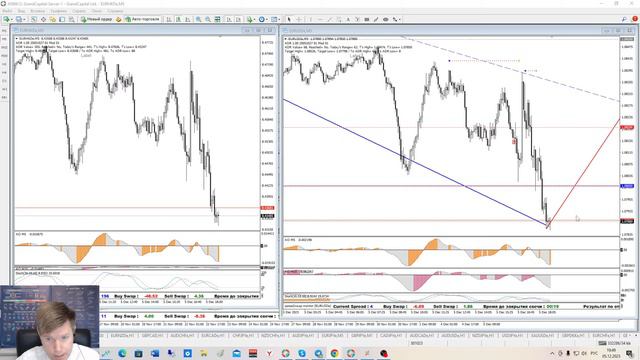Open the Справка menu
The width and height of the screenshot is (640, 360).
(x=115, y=11)
